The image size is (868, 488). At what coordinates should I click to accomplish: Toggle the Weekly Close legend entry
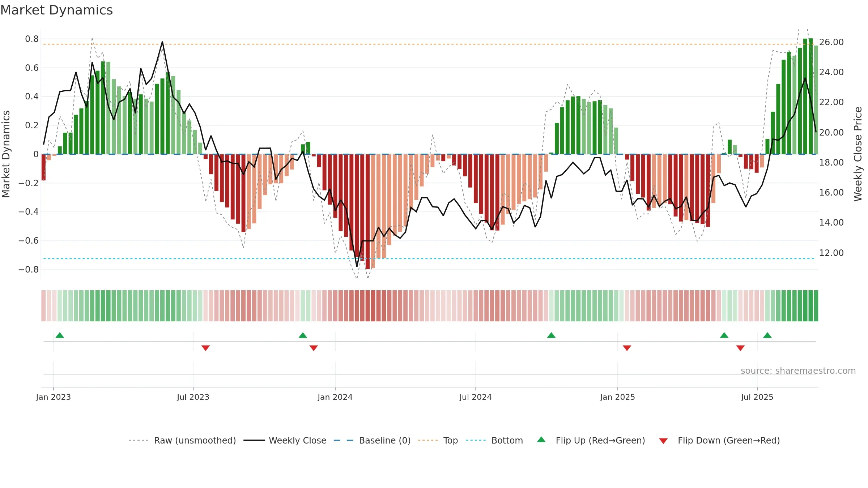pyautogui.click(x=285, y=440)
